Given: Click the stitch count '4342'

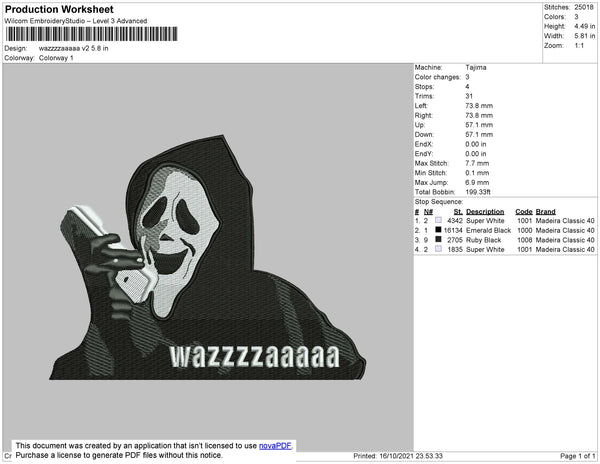Looking at the screenshot, I should tap(455, 221).
